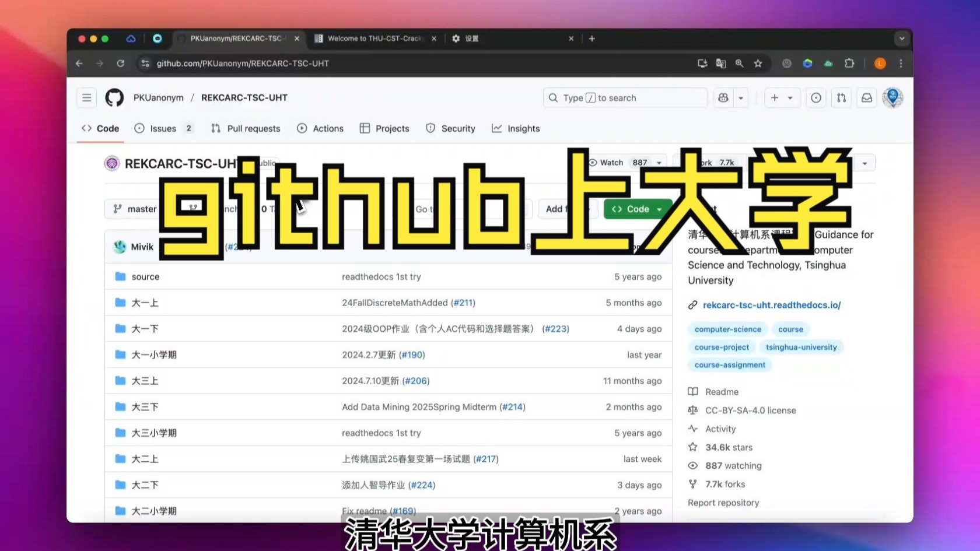
Task: Click the browser back arrow
Action: 79,63
